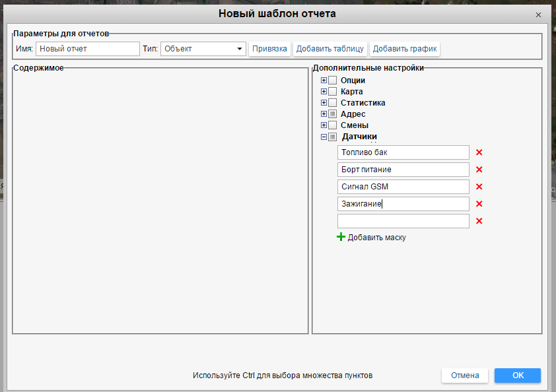This screenshot has width=556, height=392.
Task: Delete the Сигнал GSM mask entry
Action: pos(479,187)
